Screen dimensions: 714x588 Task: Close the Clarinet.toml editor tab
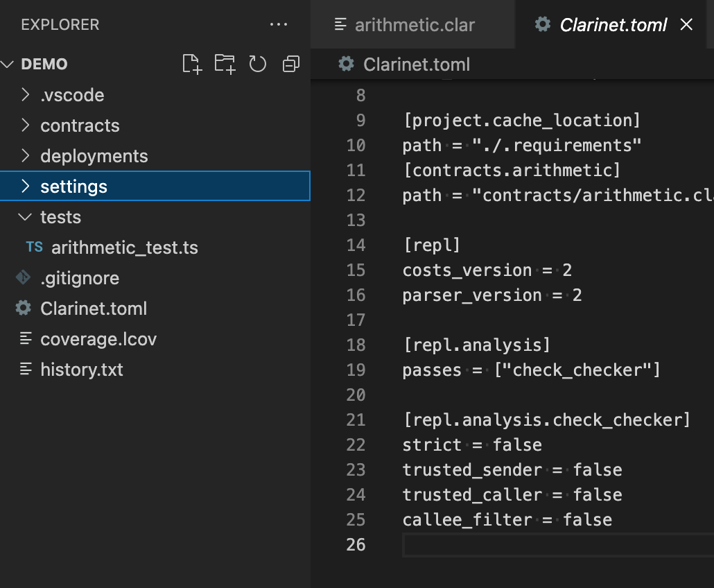pyautogui.click(x=686, y=25)
